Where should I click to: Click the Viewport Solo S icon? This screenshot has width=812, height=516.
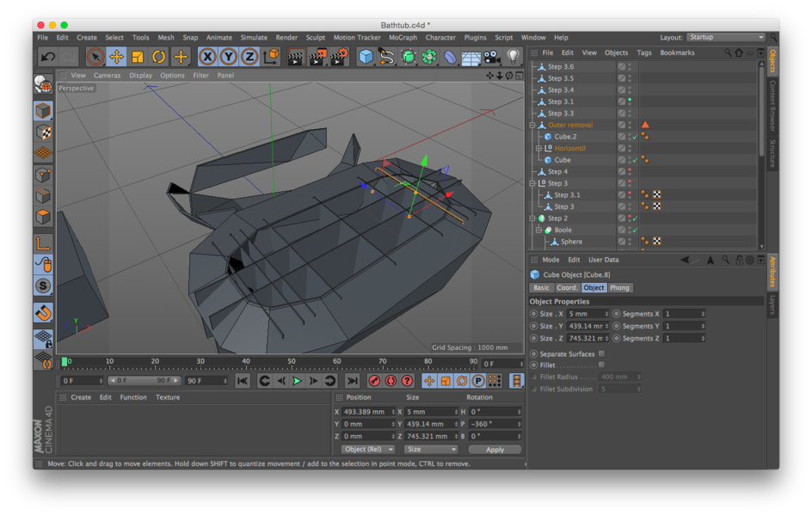[44, 286]
